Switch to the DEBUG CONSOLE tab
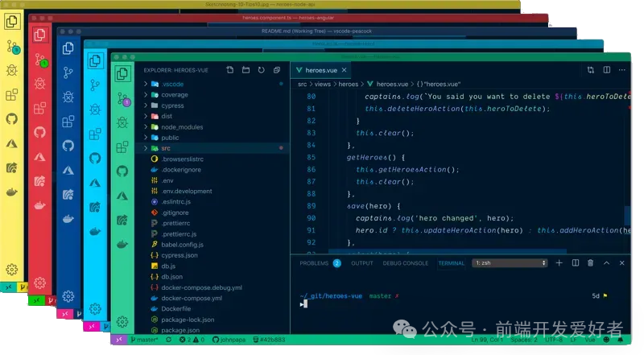Screen dimensions: 644x355 pyautogui.click(x=406, y=263)
